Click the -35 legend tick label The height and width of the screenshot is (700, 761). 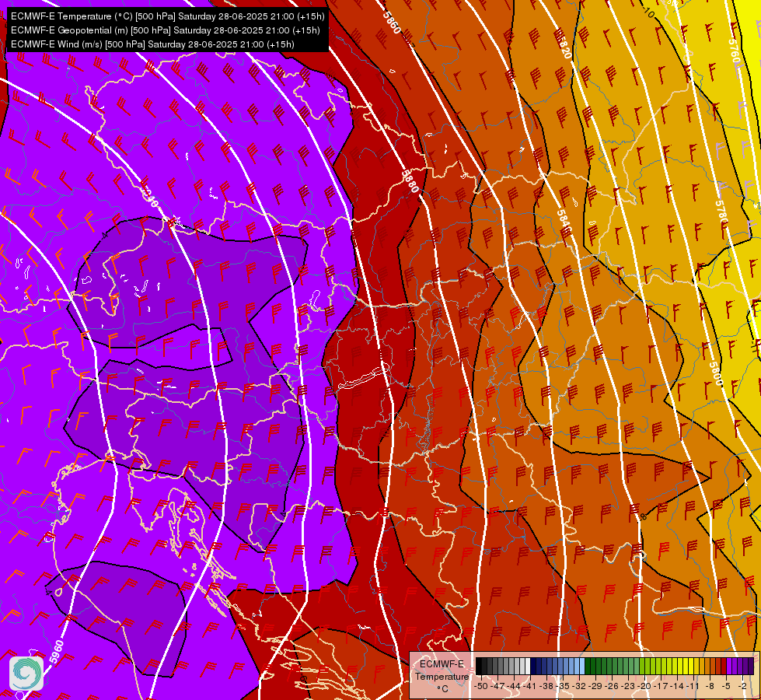click(563, 686)
